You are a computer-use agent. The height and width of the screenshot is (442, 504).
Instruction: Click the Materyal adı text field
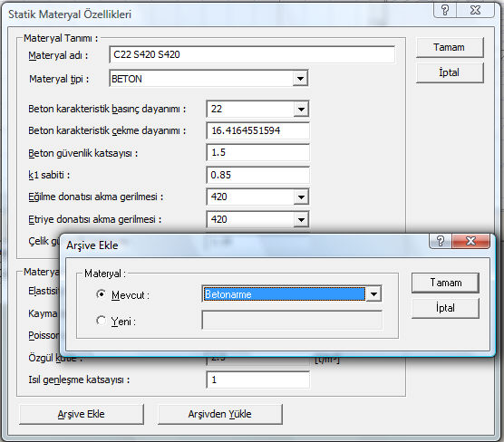coord(252,54)
